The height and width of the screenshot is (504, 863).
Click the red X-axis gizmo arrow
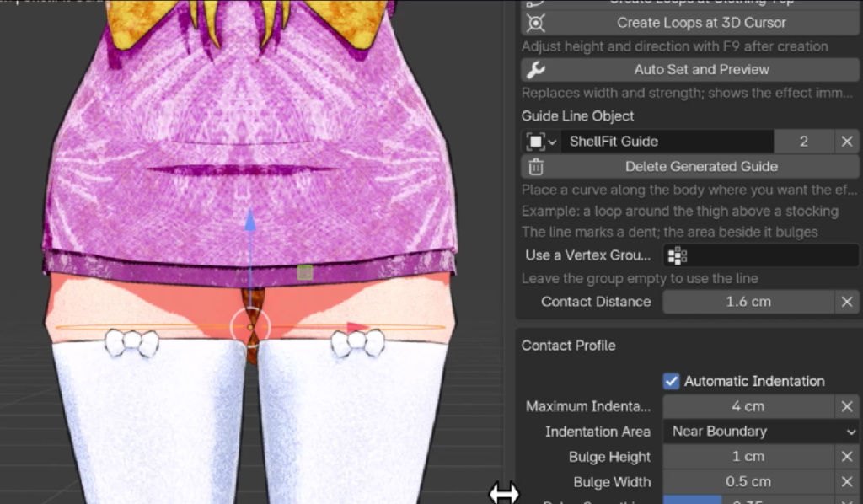(357, 327)
